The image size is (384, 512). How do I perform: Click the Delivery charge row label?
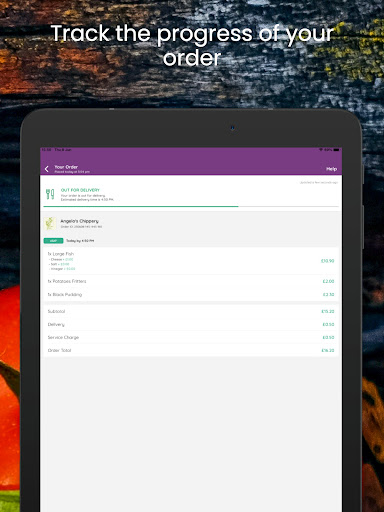click(x=56, y=324)
